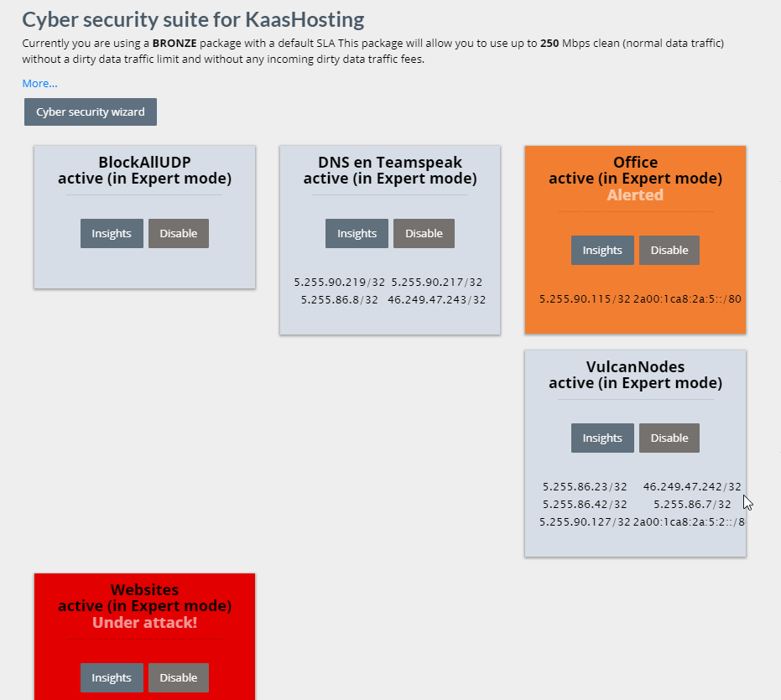Open VulcanNodes Insights
Viewport: 781px width, 700px height.
click(602, 438)
